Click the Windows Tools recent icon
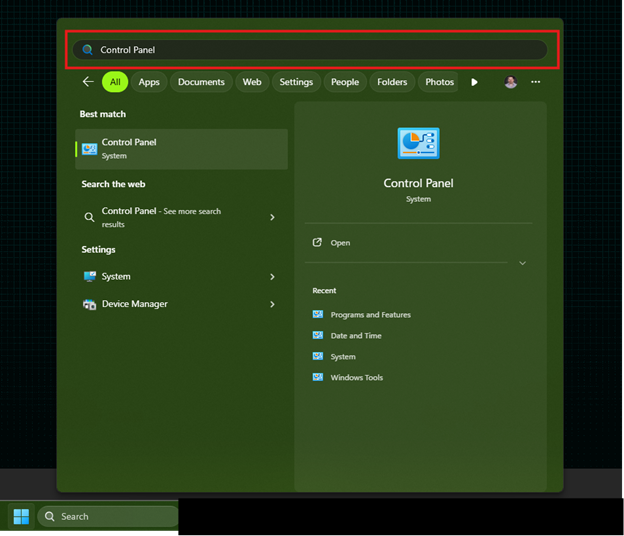This screenshot has height=536, width=624. tap(318, 377)
